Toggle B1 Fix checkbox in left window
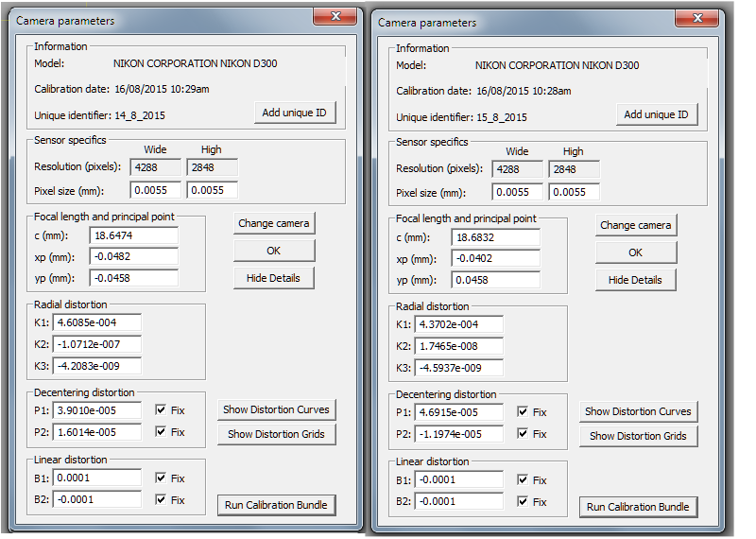756x539 pixels. [x=161, y=478]
